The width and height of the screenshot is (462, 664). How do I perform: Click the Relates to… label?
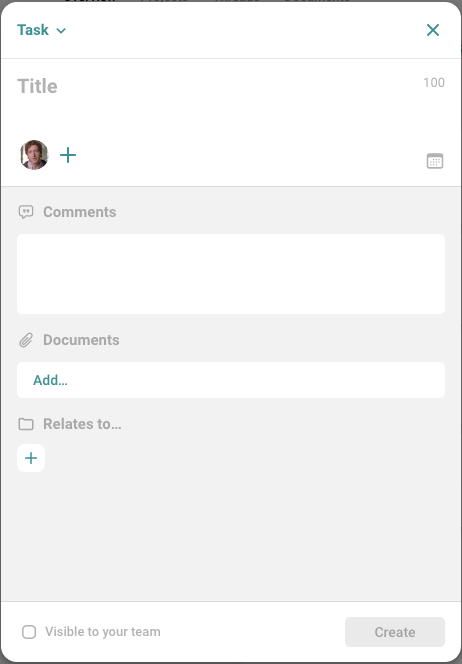(82, 424)
